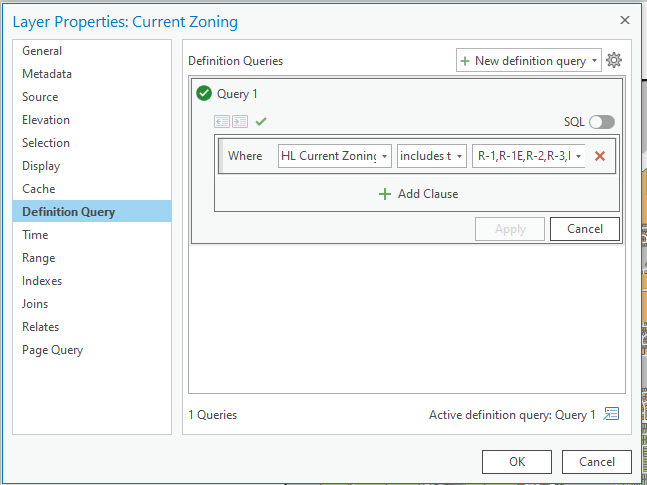Select the Relates tab
The image size is (647, 485).
92,327
